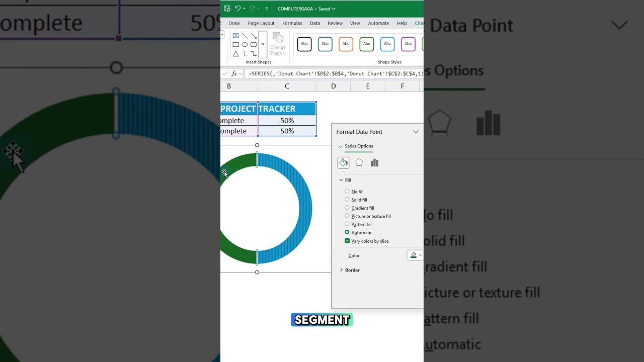The image size is (644, 362).
Task: Select column F header
Action: 403,86
